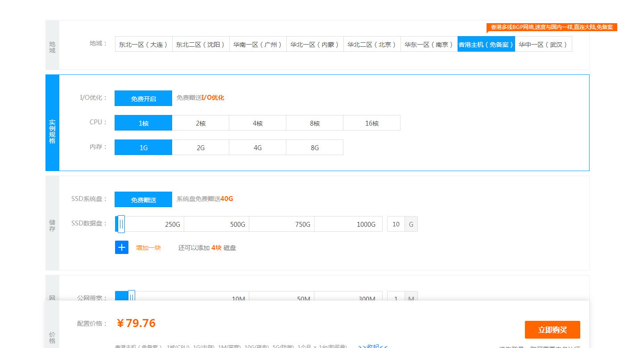Image resolution: width=644 pixels, height=348 pixels.
Task: Enable I/O优化 via 免费开启 toggle
Action: tap(143, 98)
